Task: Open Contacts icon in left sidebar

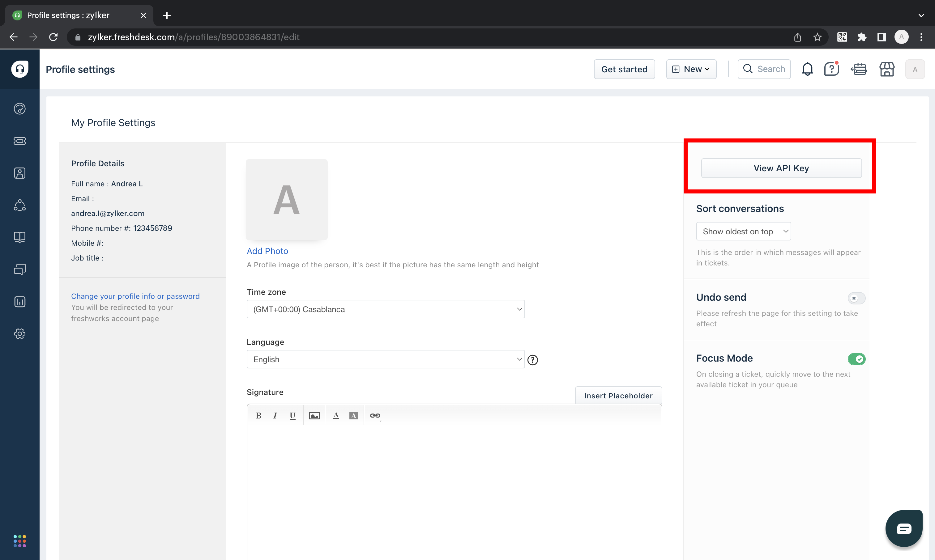Action: [19, 173]
